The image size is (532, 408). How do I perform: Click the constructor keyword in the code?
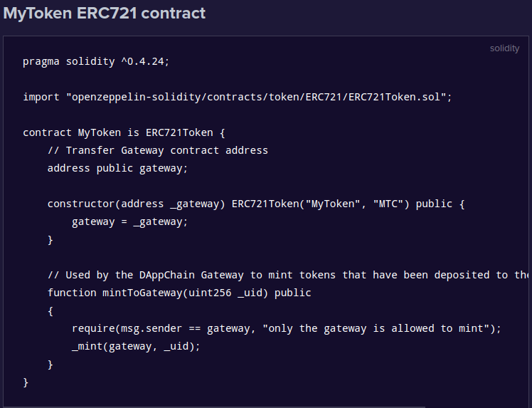coord(81,204)
